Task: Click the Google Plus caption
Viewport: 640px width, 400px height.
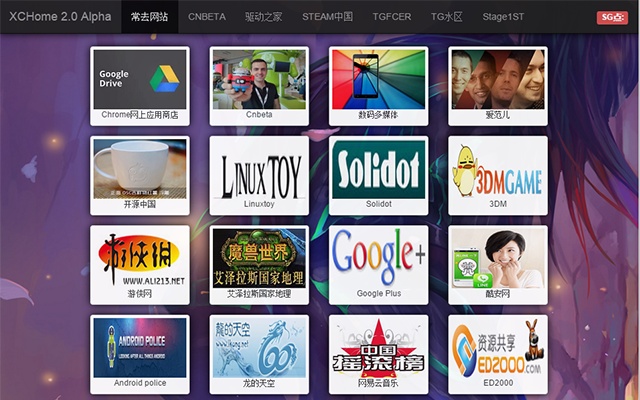Action: pyautogui.click(x=378, y=293)
